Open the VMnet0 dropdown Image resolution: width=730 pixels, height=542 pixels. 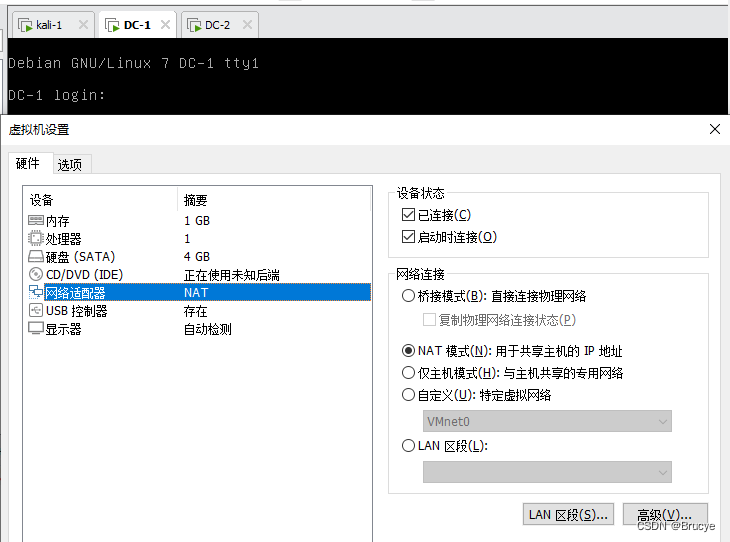click(547, 421)
